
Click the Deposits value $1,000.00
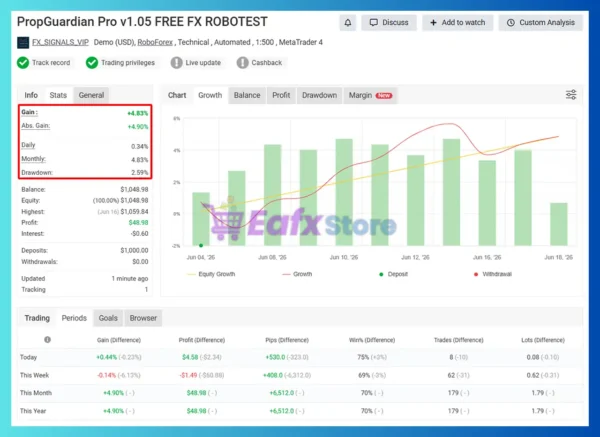pyautogui.click(x=134, y=251)
